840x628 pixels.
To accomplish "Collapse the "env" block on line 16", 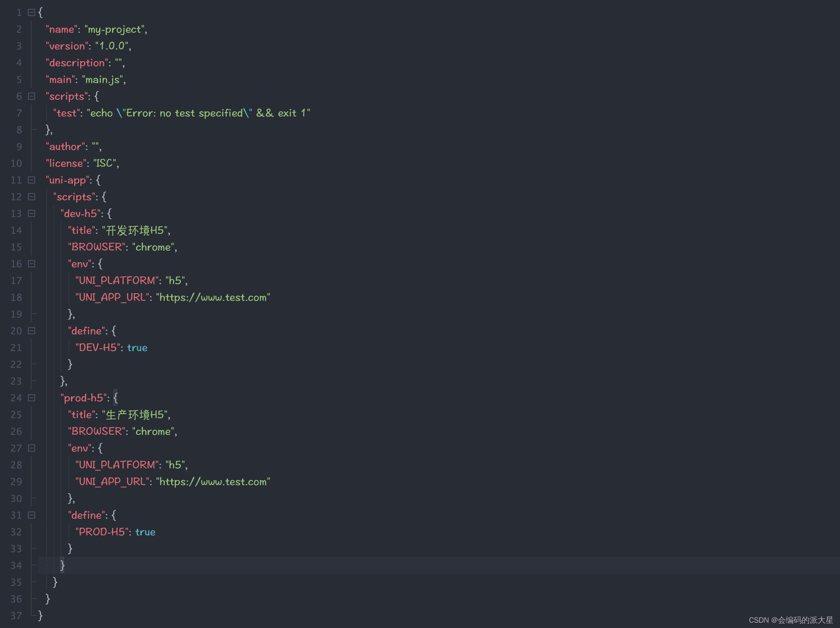I will 31,264.
